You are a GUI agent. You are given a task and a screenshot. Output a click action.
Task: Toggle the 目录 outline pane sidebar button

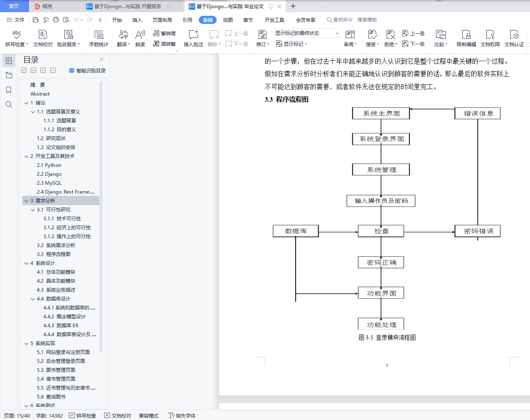pos(9,61)
